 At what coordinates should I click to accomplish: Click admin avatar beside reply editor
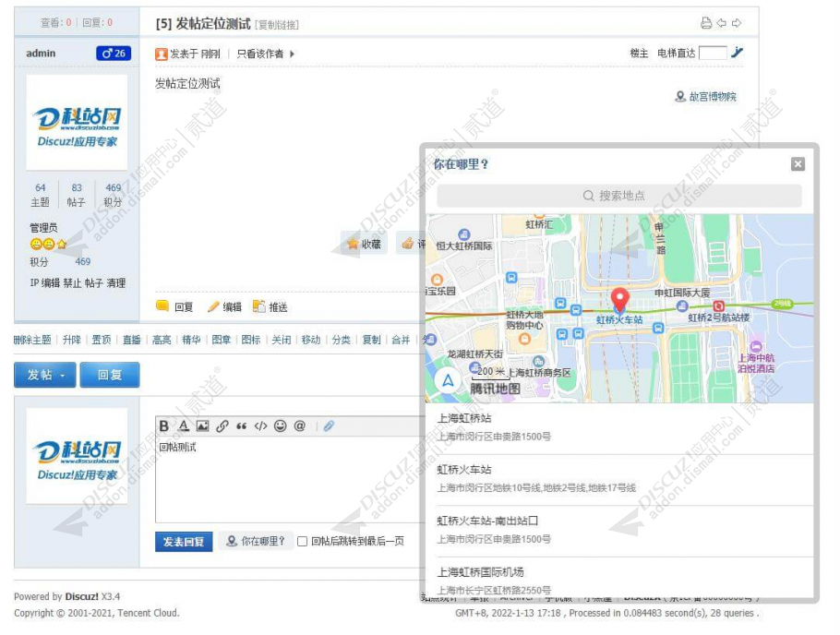pos(78,456)
